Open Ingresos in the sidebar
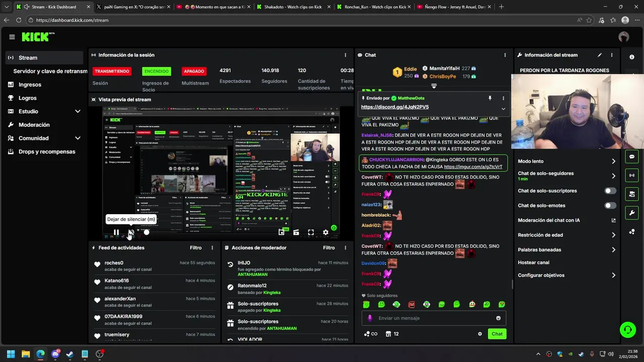The width and height of the screenshot is (644, 362). click(44, 84)
